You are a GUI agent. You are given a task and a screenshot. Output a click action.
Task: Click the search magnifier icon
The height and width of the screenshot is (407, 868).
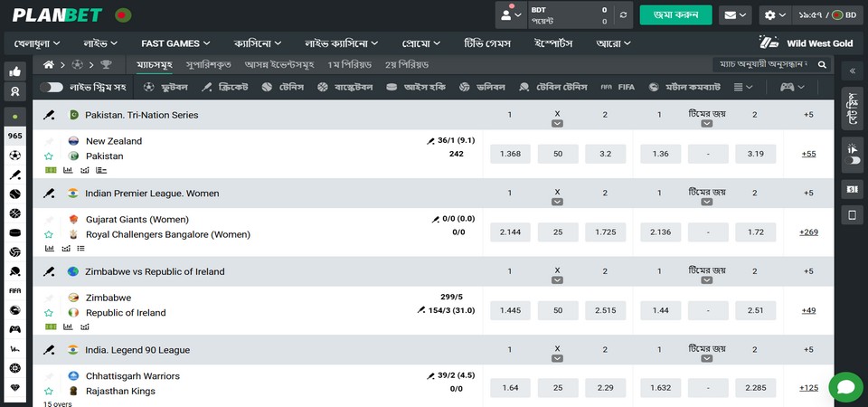click(x=822, y=65)
